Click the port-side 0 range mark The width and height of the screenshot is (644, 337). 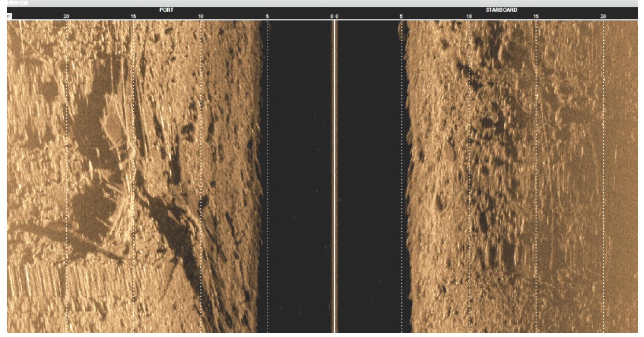click(332, 16)
